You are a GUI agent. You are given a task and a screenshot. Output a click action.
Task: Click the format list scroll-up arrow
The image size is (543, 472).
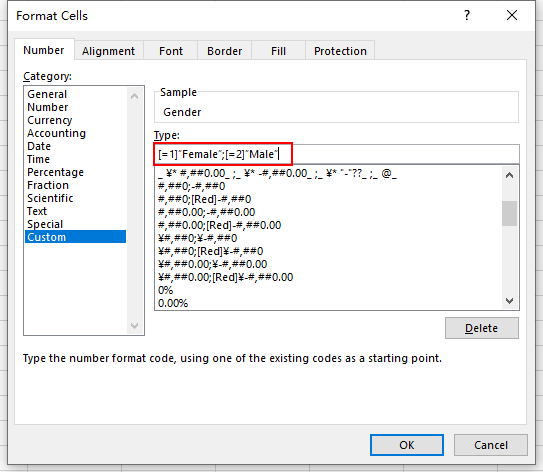[509, 175]
